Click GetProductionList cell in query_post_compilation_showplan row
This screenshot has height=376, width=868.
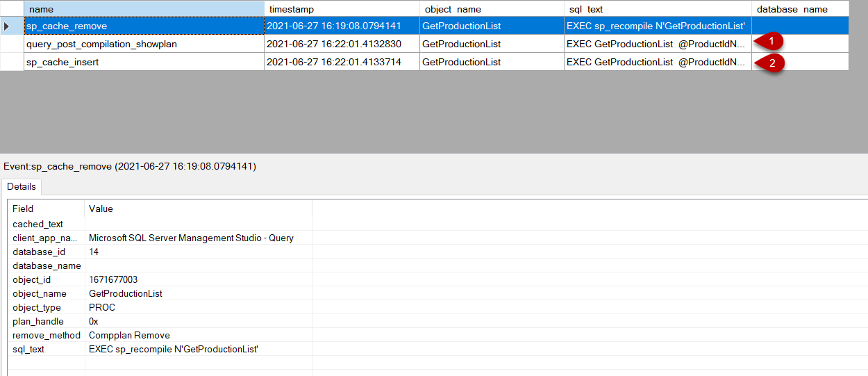pos(492,44)
